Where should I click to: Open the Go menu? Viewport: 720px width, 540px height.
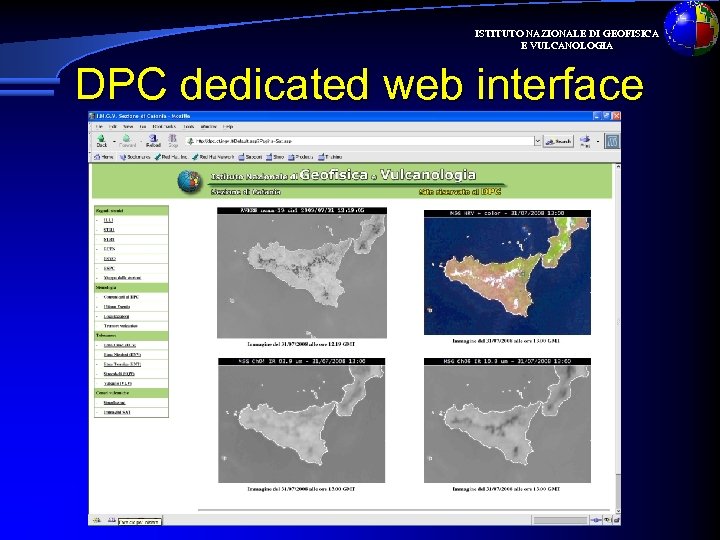(x=143, y=126)
